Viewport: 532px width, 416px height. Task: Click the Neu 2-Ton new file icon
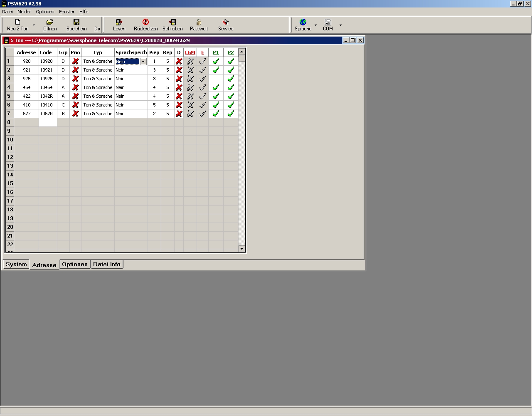[17, 22]
